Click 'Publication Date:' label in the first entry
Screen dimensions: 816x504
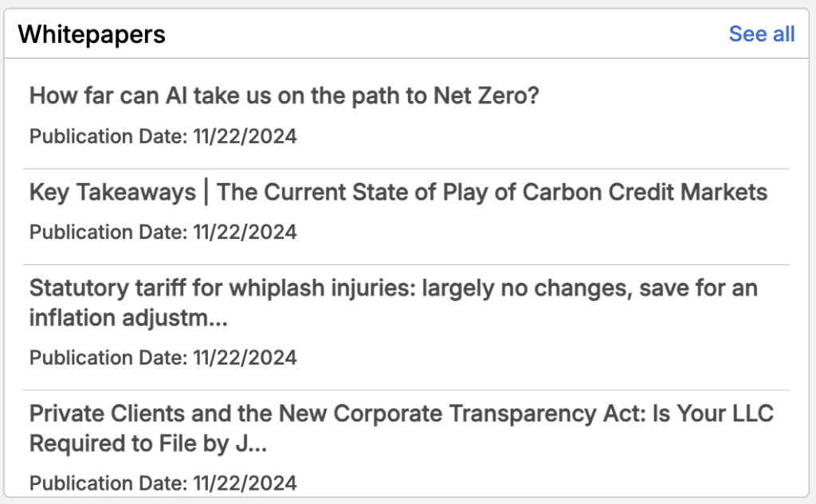pyautogui.click(x=108, y=136)
